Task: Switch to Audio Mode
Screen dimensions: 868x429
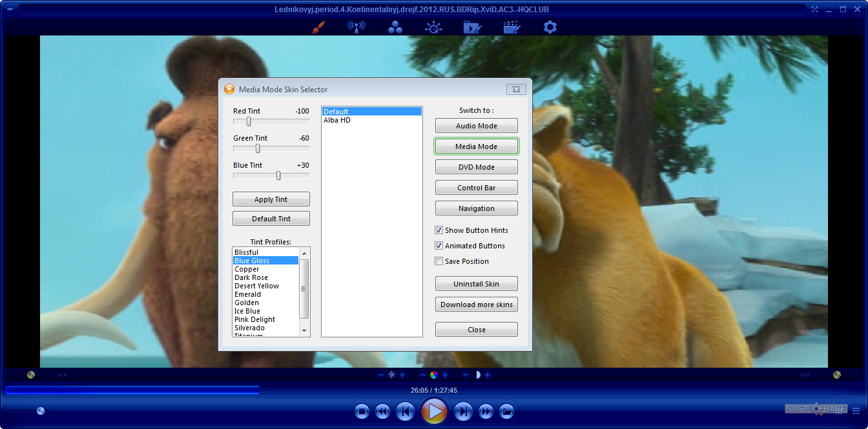Action: click(477, 126)
